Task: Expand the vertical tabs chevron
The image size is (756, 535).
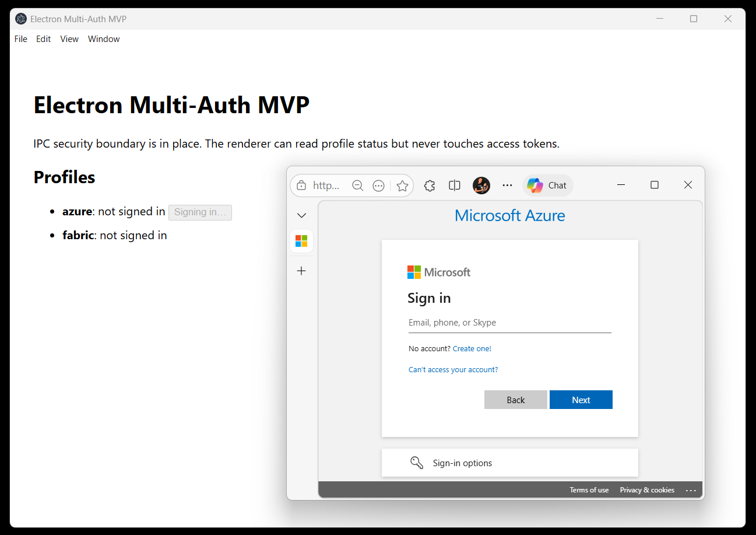Action: coord(301,215)
